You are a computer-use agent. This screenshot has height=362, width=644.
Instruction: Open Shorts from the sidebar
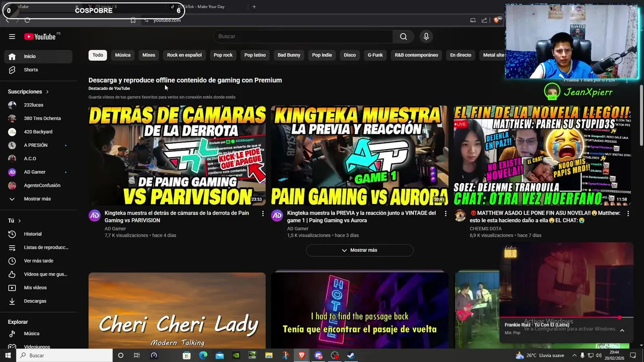click(x=38, y=70)
